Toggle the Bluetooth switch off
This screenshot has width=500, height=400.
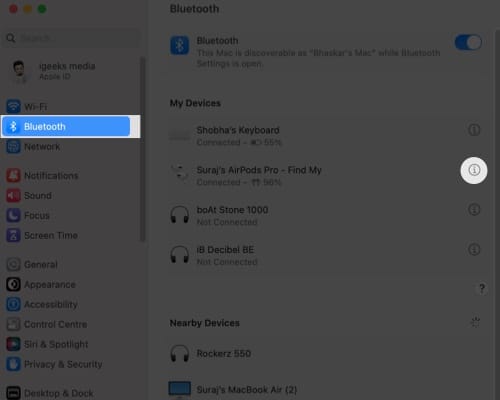pyautogui.click(x=468, y=43)
